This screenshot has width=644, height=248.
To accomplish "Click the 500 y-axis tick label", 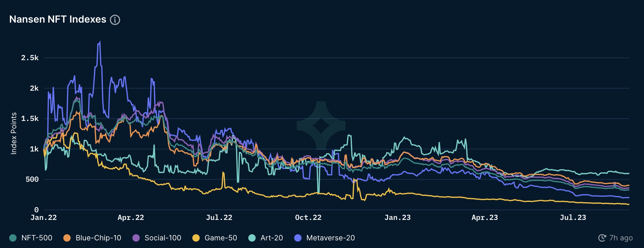I will 32,179.
